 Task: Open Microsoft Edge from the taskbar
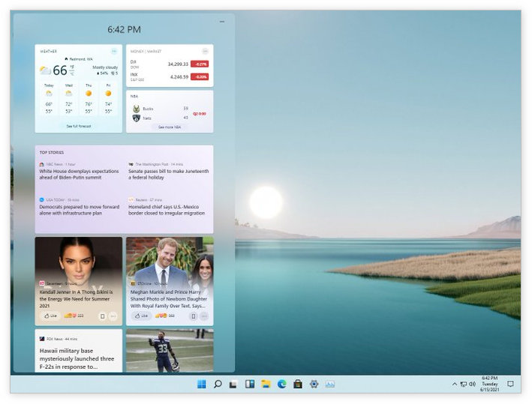point(282,384)
